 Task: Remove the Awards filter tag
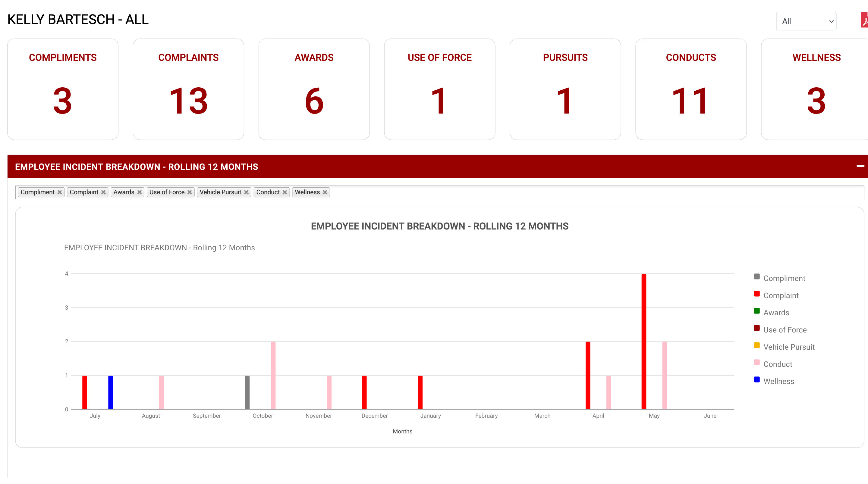(x=140, y=192)
